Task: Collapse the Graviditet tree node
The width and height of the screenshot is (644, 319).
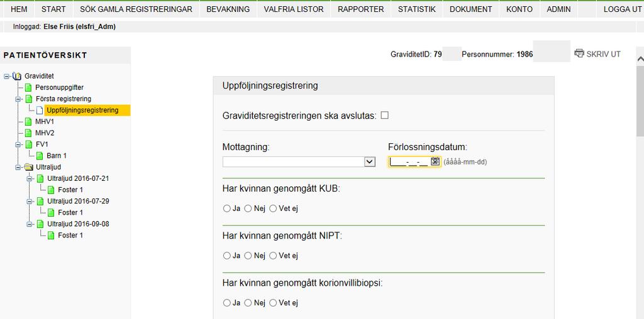Action: click(x=6, y=76)
